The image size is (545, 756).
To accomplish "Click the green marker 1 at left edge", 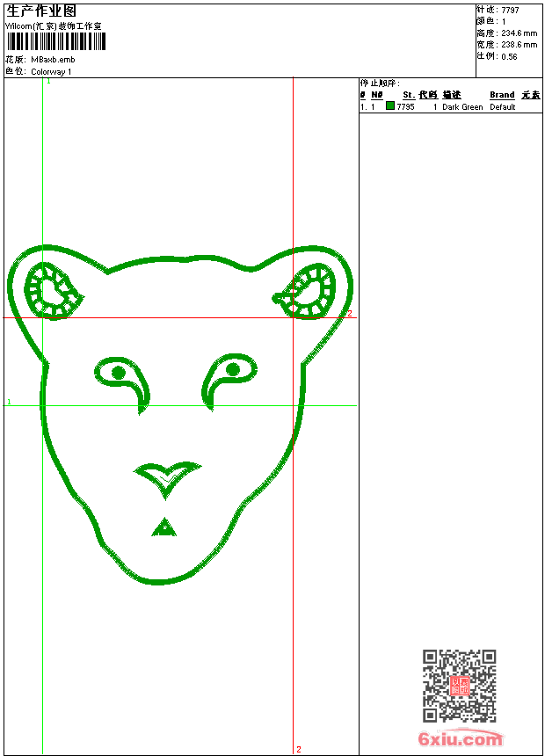I will pyautogui.click(x=9, y=402).
